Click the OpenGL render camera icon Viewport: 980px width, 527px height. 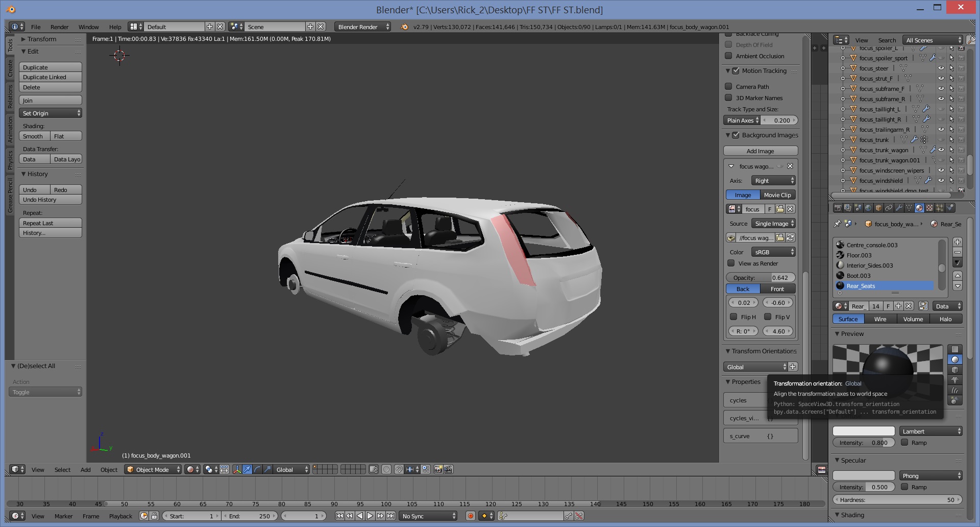click(438, 469)
